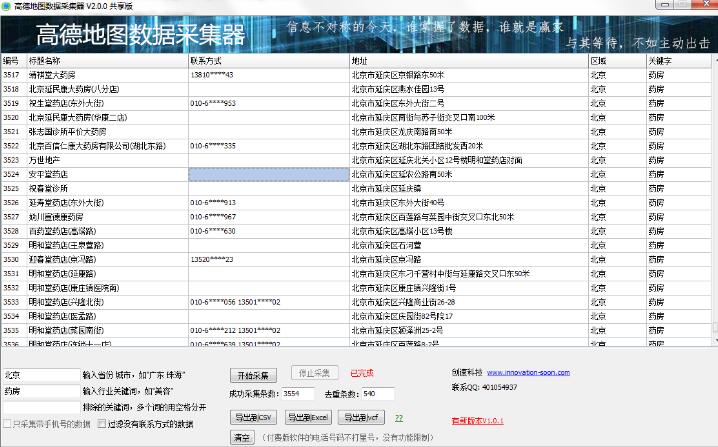Click 北京 region cell in row 3522
The height and width of the screenshot is (447, 718).
click(x=617, y=146)
